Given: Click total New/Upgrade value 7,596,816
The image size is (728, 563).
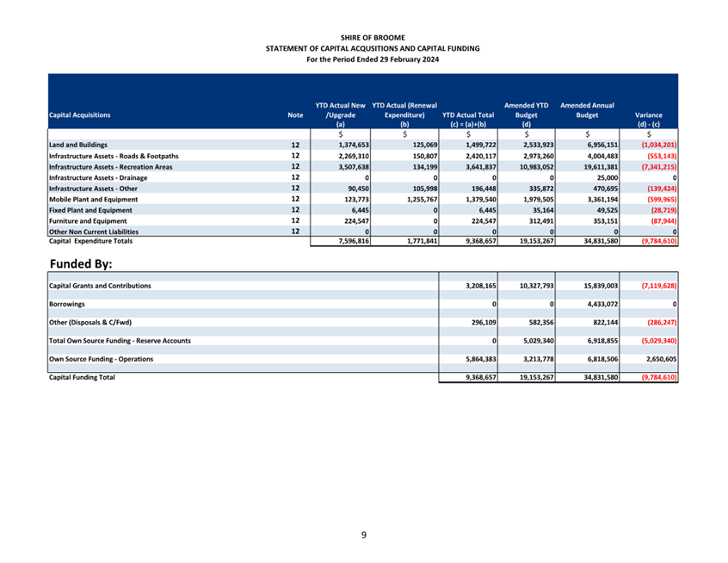Looking at the screenshot, I should (x=354, y=241).
